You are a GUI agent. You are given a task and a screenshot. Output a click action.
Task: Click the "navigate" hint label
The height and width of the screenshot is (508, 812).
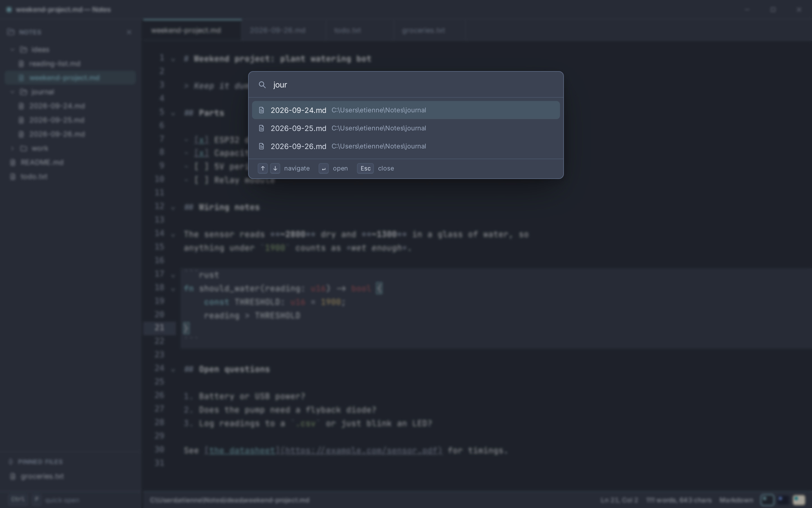(297, 168)
